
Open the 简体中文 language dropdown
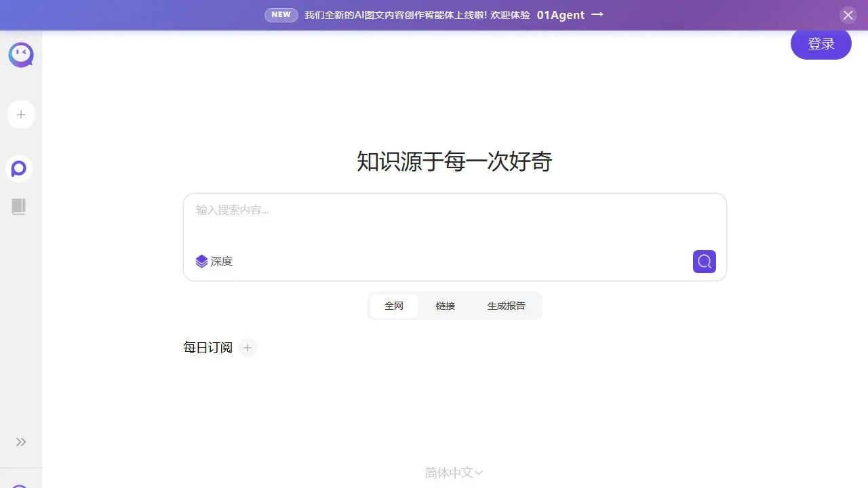click(x=454, y=473)
